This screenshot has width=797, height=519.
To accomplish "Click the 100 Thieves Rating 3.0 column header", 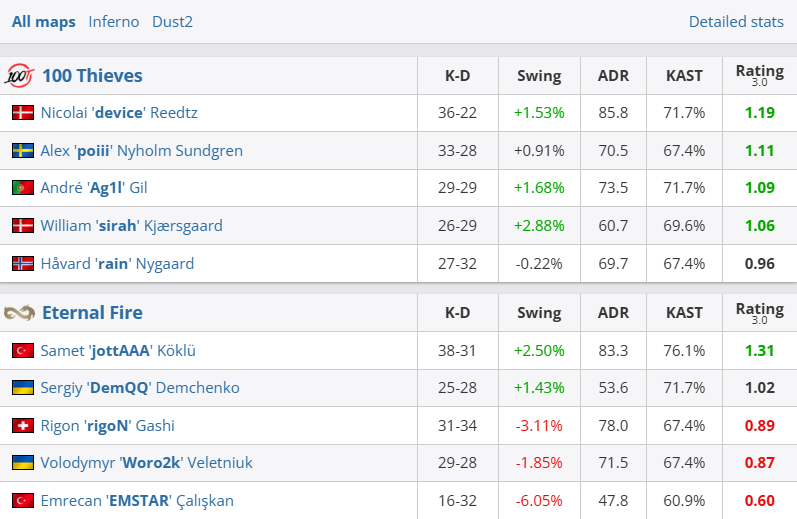I will tap(759, 75).
